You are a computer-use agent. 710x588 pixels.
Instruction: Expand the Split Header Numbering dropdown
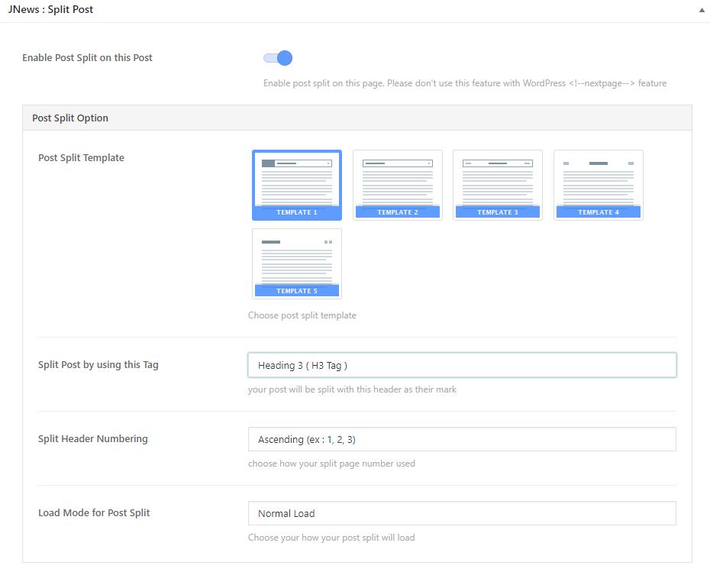(462, 439)
